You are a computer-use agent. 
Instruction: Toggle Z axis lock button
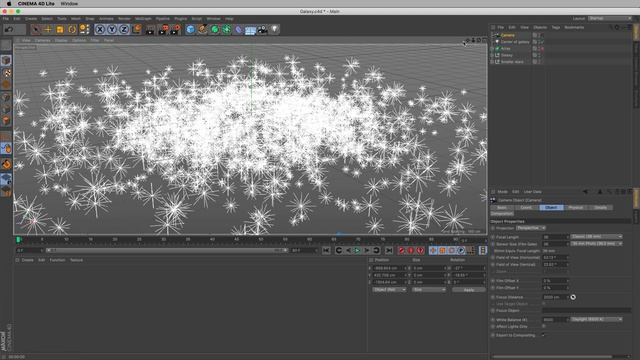pyautogui.click(x=124, y=29)
